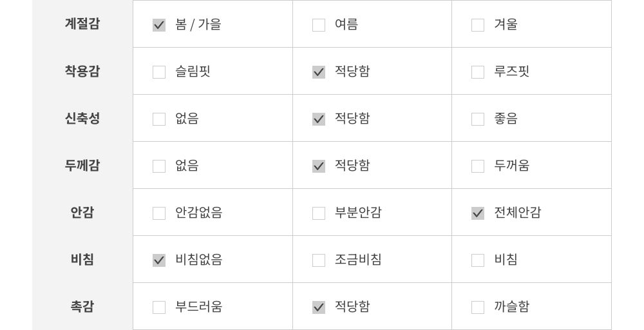Viewport: 644px width, 330px height.
Task: Check the 안감없음 checkbox
Action: click(x=159, y=213)
